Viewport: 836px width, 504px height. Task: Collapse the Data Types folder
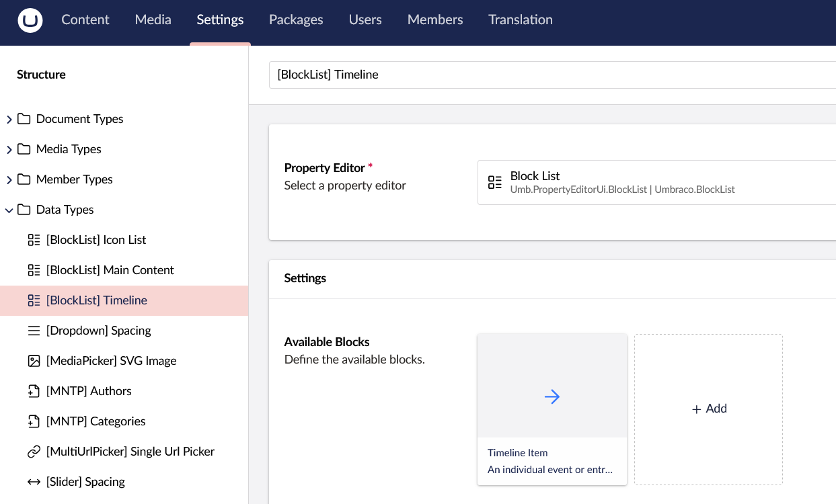[9, 210]
